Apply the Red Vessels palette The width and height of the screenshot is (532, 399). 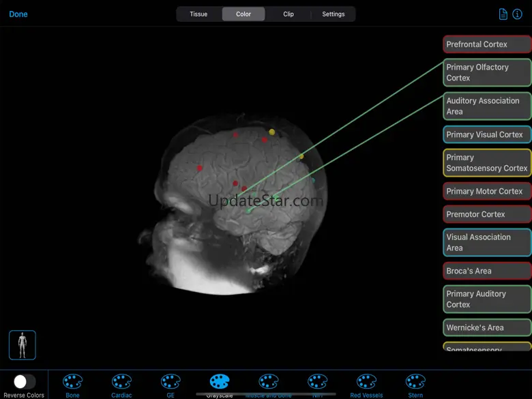tap(366, 382)
